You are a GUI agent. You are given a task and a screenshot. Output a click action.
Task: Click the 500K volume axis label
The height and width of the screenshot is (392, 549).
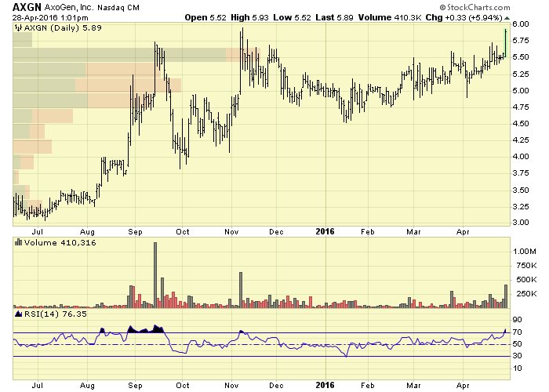(526, 280)
